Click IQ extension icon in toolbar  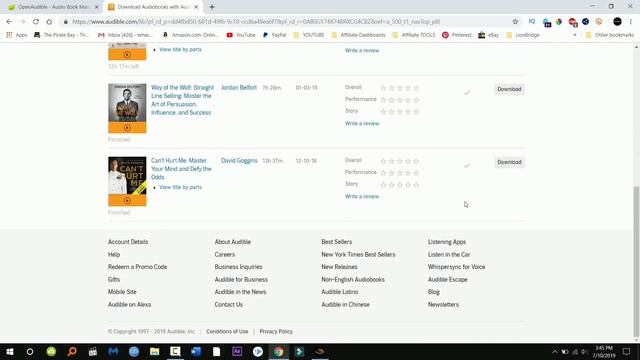(x=532, y=21)
